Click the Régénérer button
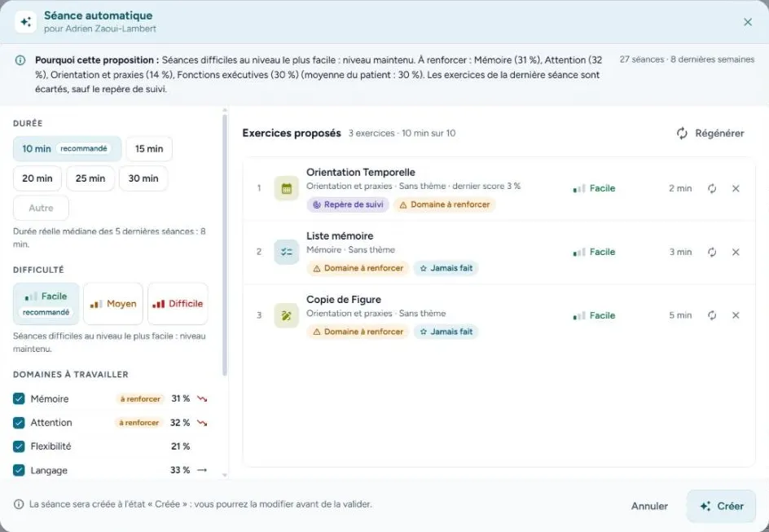 pyautogui.click(x=710, y=134)
